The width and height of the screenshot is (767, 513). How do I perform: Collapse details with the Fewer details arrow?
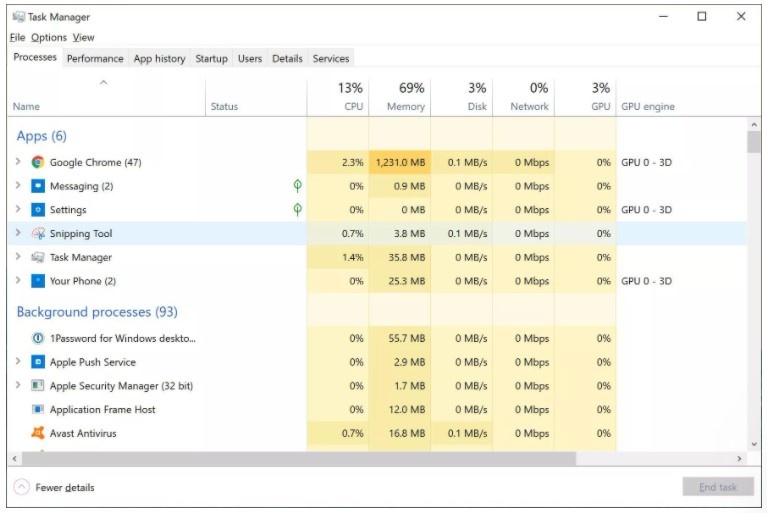22,487
